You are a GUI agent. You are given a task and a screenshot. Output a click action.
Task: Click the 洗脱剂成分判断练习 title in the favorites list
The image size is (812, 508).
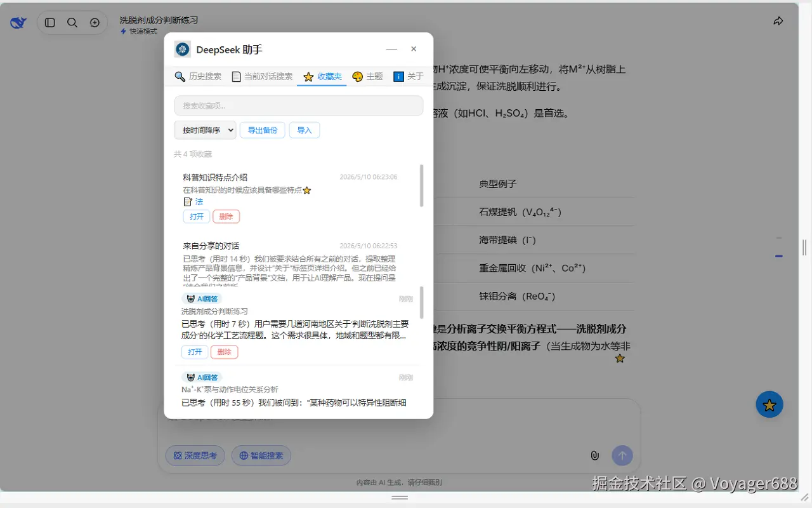(x=214, y=311)
